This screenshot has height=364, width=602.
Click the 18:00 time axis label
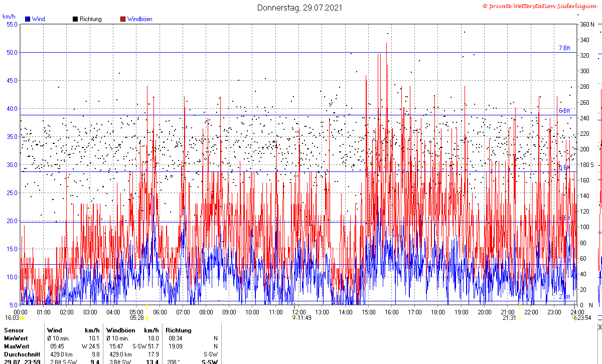438,312
